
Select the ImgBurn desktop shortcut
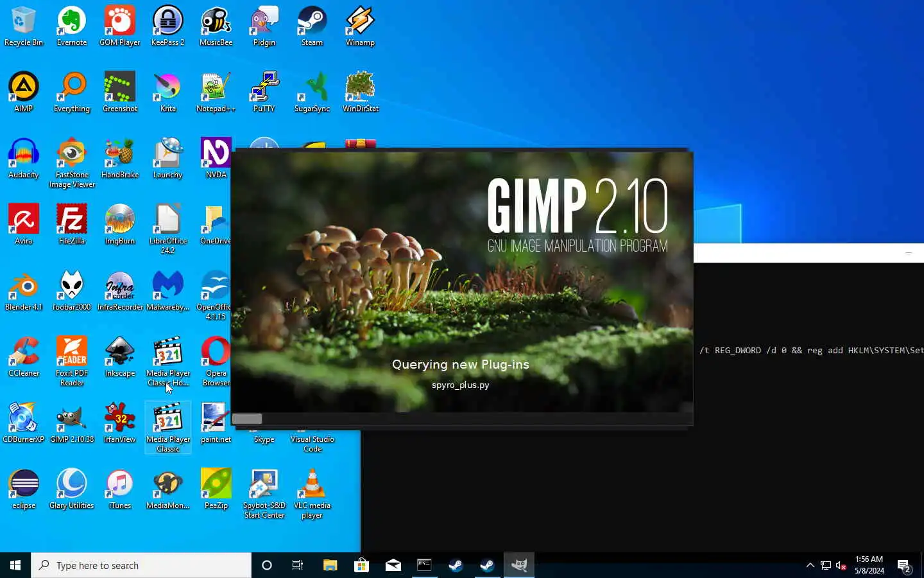(x=120, y=225)
